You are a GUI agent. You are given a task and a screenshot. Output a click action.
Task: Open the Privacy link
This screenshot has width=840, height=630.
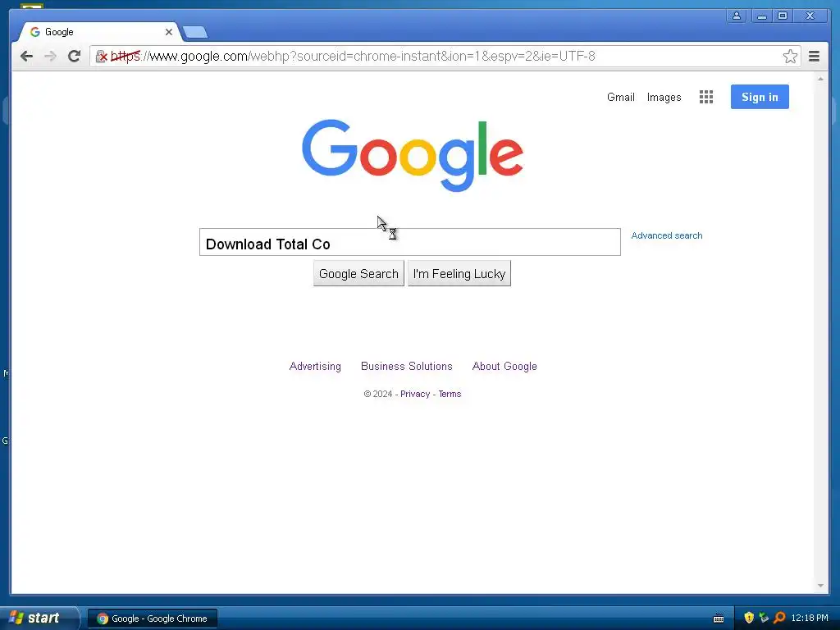(x=415, y=394)
